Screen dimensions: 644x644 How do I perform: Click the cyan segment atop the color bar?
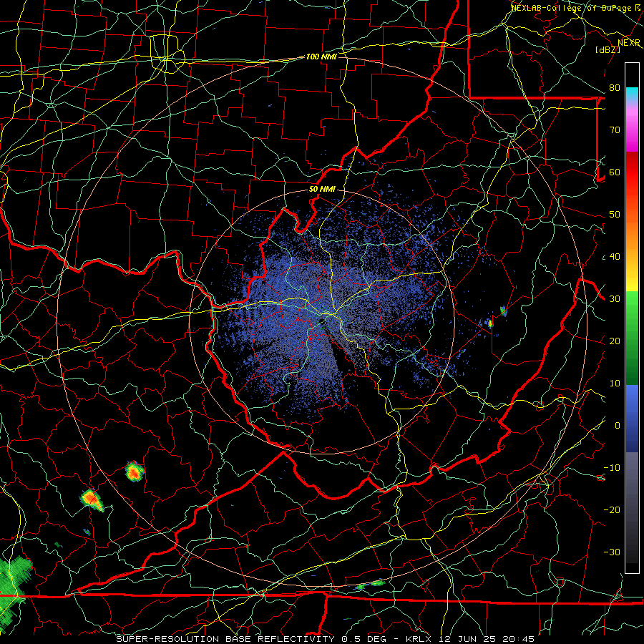coord(632,94)
